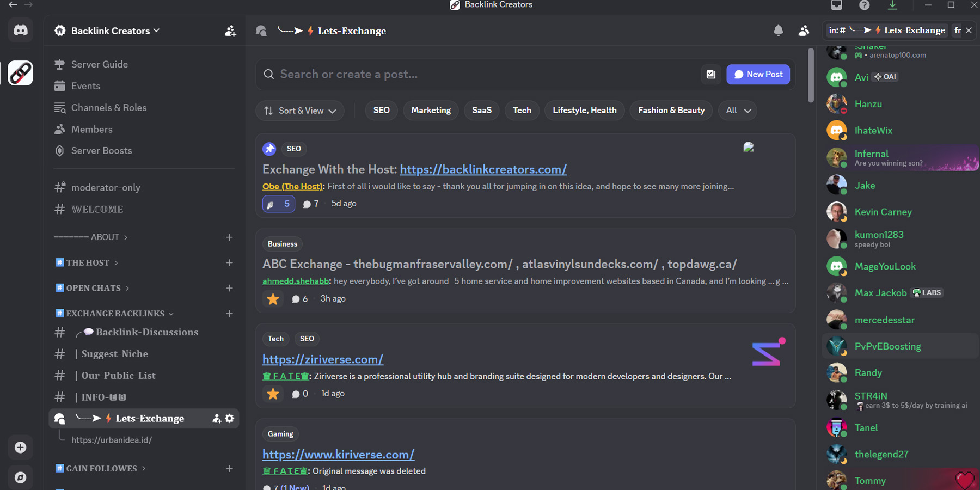This screenshot has height=490, width=980.
Task: Open Discord direct messages home icon
Action: point(21,30)
